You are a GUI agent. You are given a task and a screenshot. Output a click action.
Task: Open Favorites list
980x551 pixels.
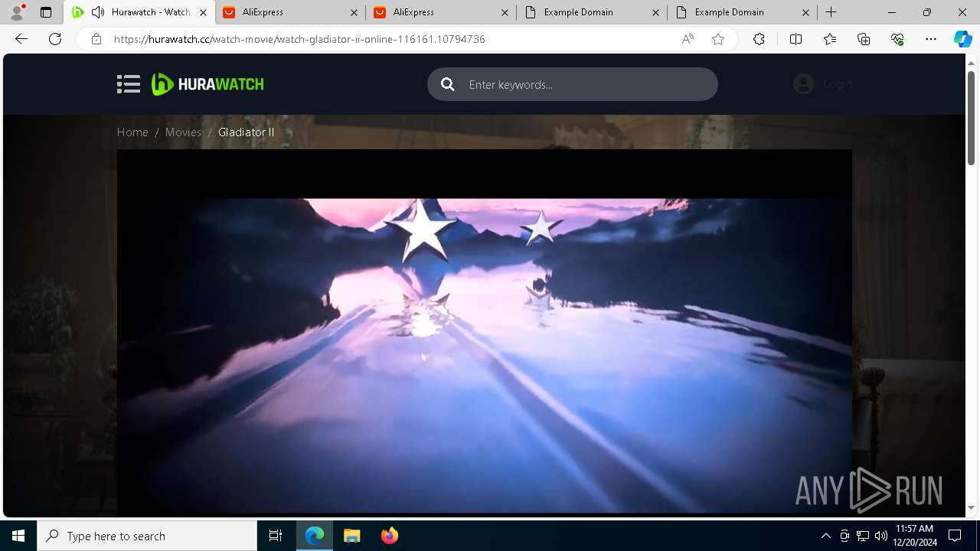(830, 39)
